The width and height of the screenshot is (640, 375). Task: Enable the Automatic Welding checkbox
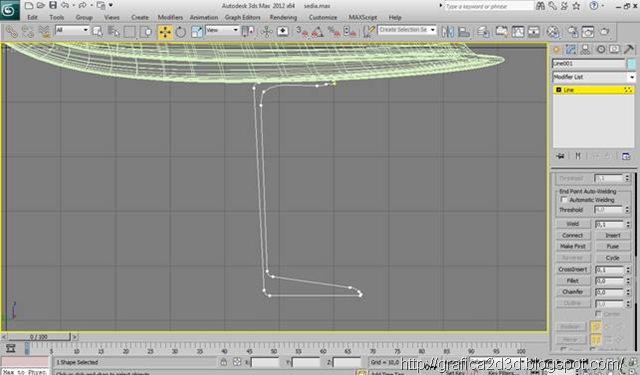click(564, 200)
